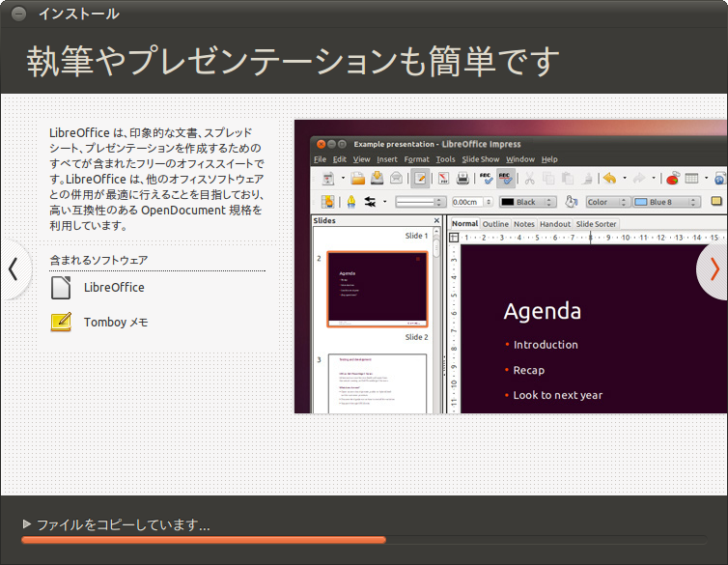
Task: Switch to the Notes view tab
Action: [524, 224]
